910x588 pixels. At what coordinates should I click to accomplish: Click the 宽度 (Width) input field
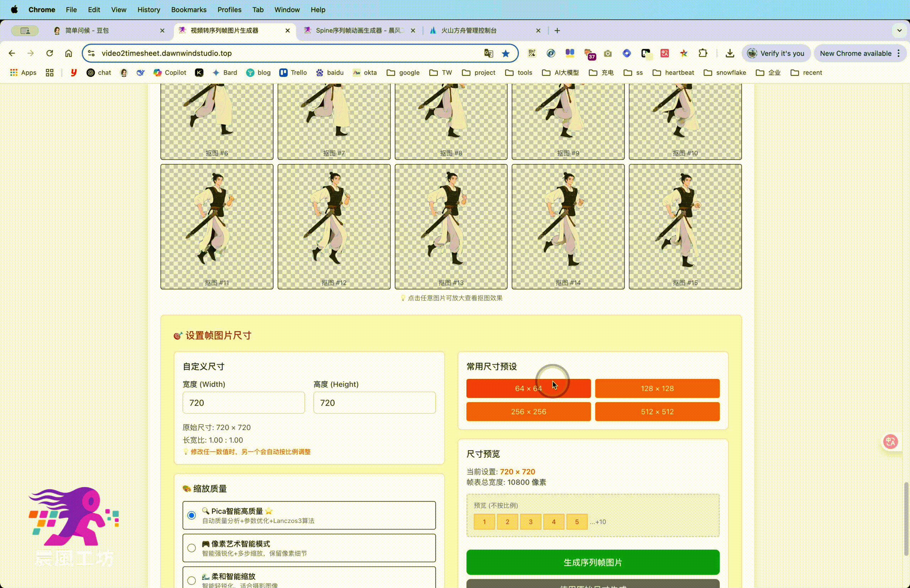click(x=243, y=403)
